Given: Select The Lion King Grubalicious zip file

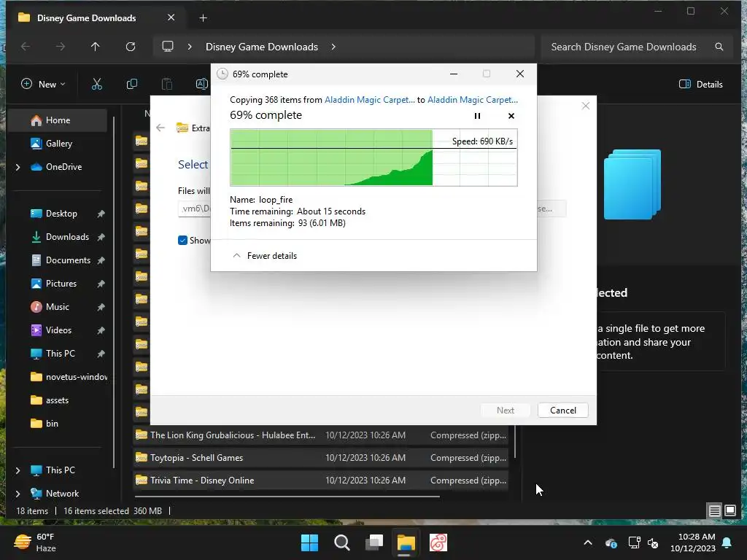Looking at the screenshot, I should point(321,435).
